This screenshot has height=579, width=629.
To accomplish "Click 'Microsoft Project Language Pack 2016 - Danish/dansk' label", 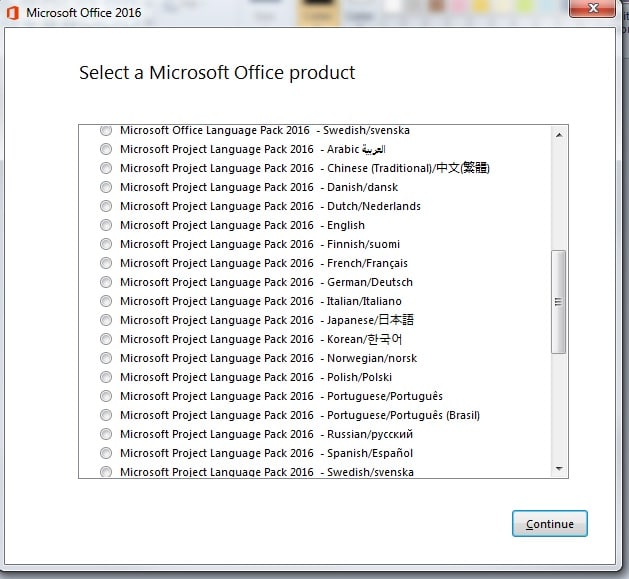I will click(x=259, y=187).
